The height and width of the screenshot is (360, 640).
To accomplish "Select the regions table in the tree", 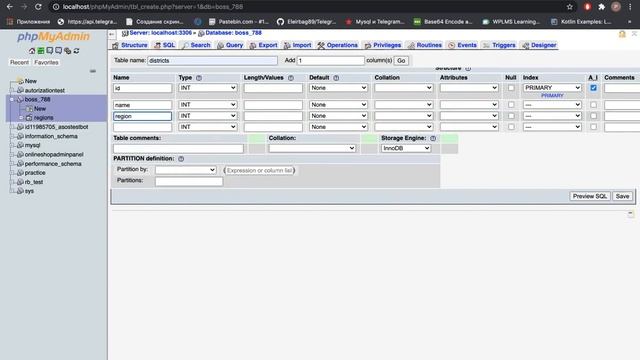I will (x=43, y=118).
